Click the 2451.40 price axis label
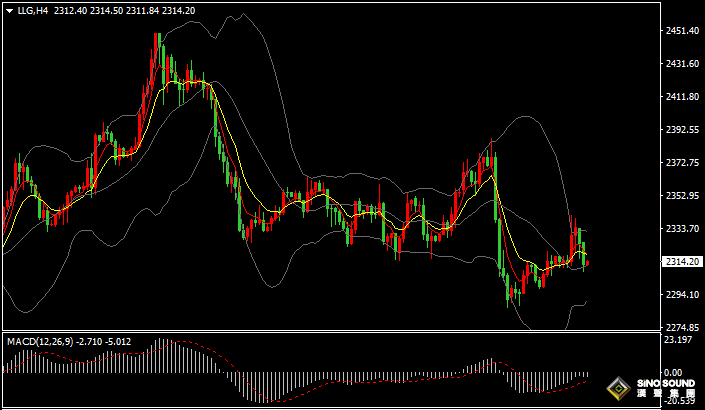 click(681, 31)
